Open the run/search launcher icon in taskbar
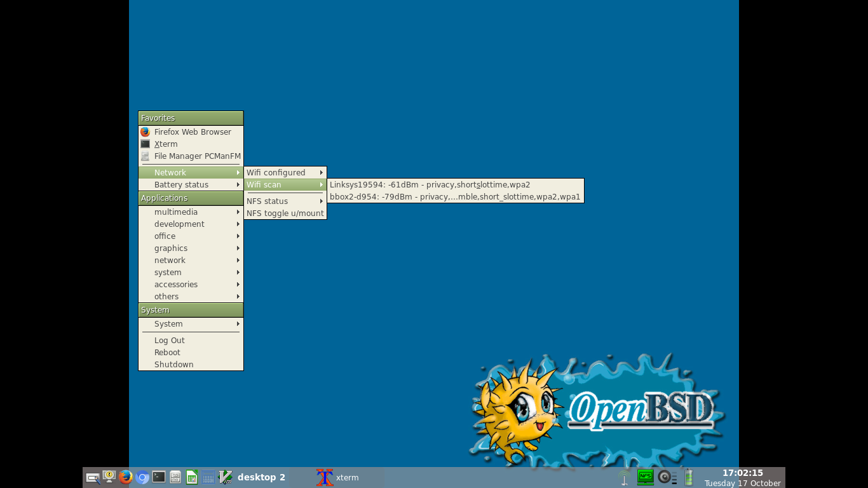Viewport: 868px width, 488px height. pyautogui.click(x=93, y=477)
